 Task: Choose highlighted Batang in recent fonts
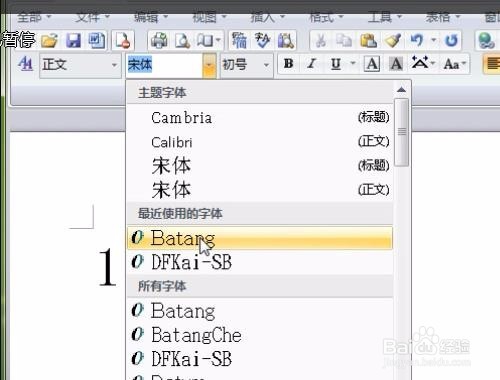coord(260,238)
